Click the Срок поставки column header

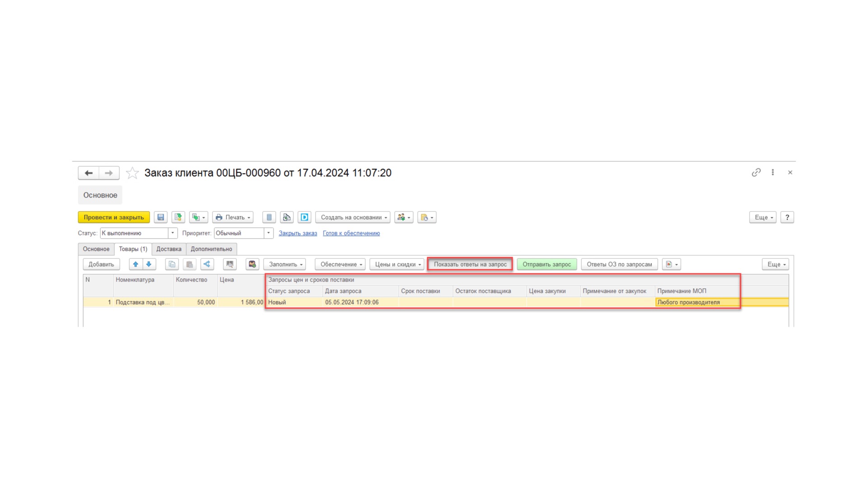pos(425,291)
